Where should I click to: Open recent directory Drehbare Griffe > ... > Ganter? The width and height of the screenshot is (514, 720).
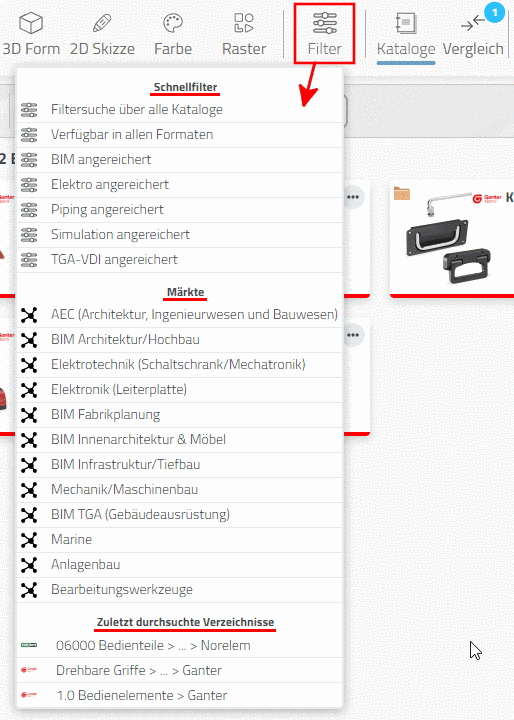[180, 670]
